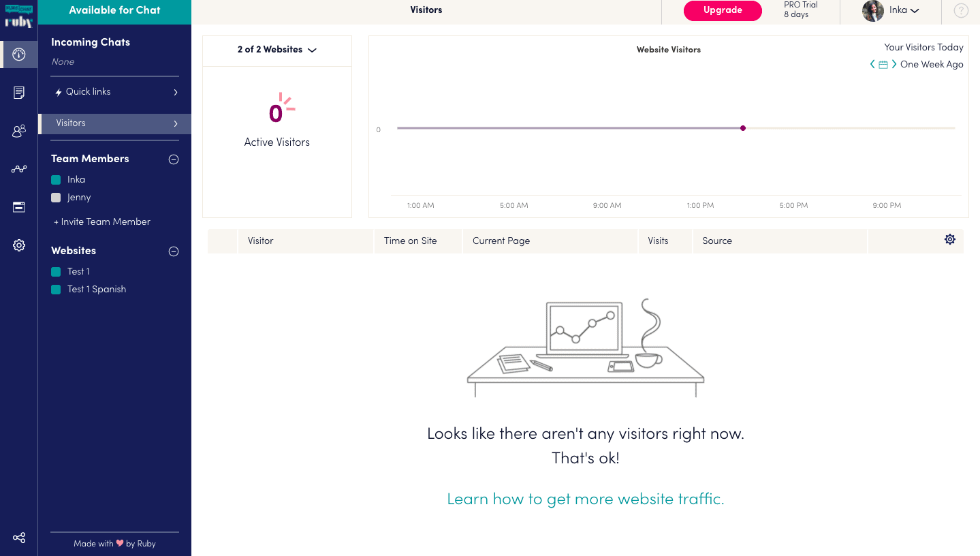This screenshot has height=556, width=980.
Task: Toggle the Inka team member checkbox
Action: (56, 179)
